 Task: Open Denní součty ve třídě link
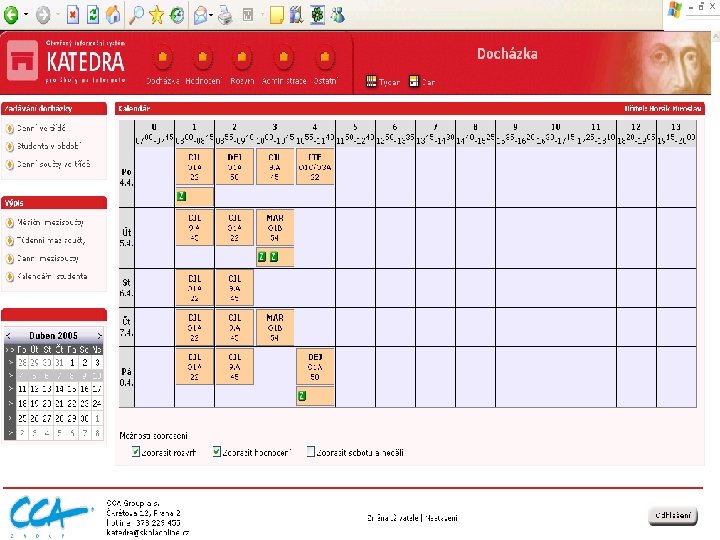(x=54, y=164)
